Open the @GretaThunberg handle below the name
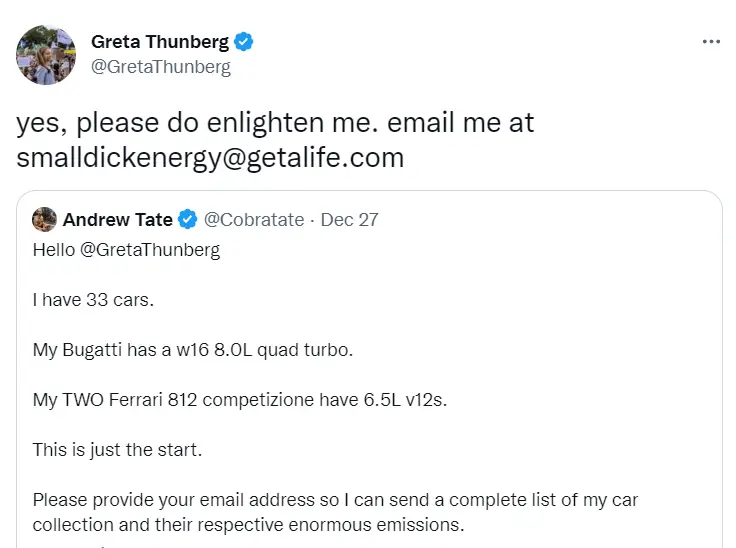 161,67
